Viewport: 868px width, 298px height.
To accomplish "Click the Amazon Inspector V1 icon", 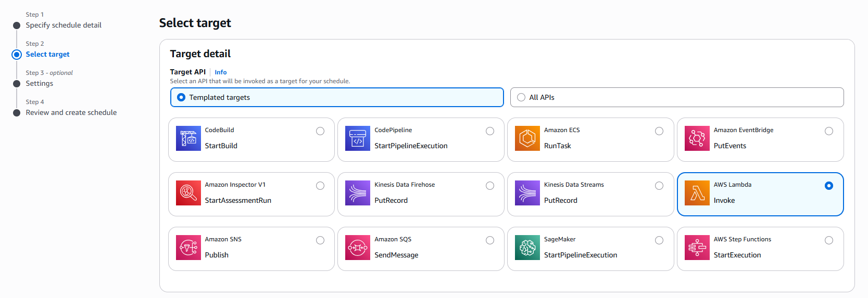I will 188,193.
